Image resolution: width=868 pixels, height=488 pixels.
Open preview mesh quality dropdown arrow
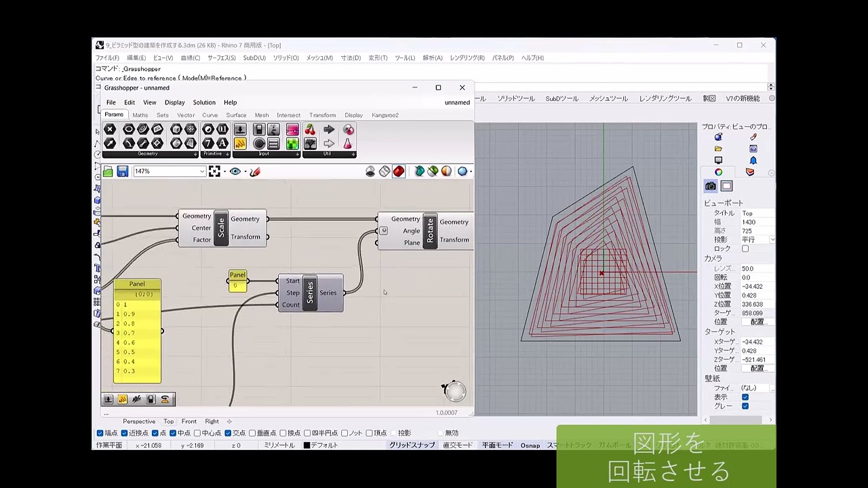coord(470,171)
